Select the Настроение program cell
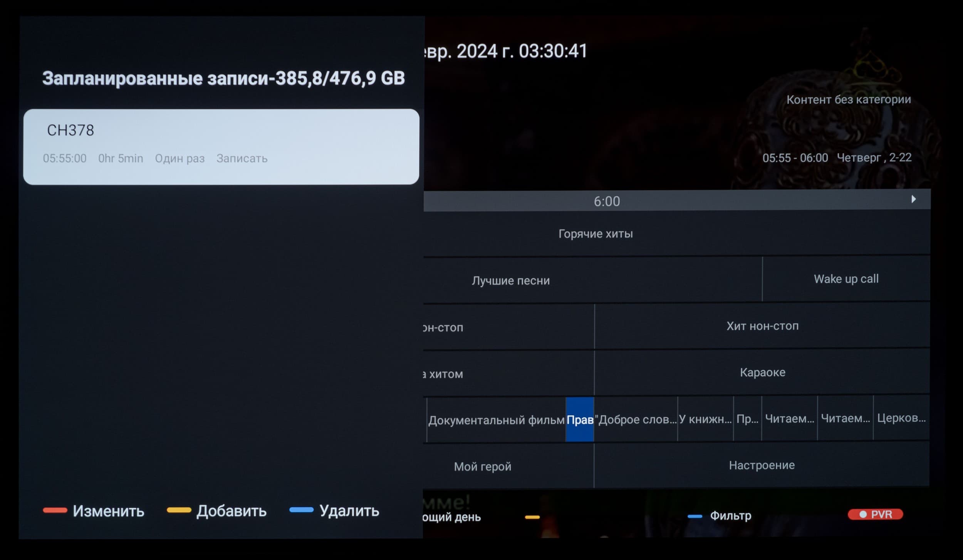Viewport: 963px width, 560px height. [x=762, y=465]
